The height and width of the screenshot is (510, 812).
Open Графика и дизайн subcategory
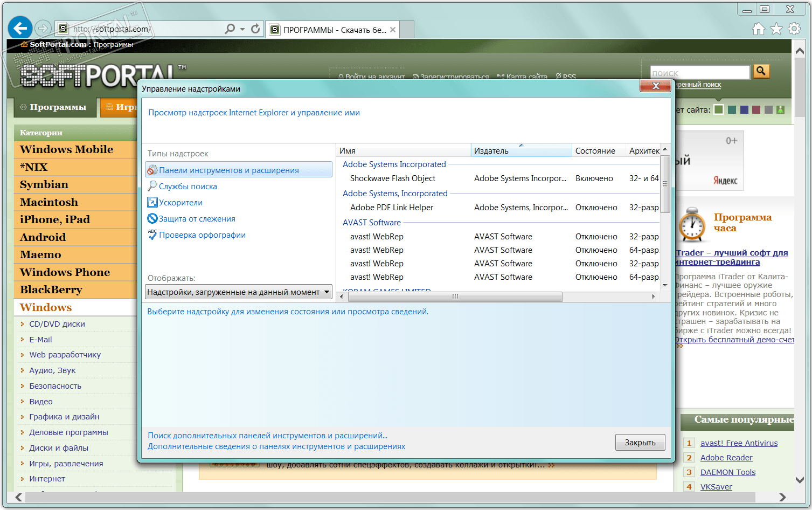tap(64, 417)
